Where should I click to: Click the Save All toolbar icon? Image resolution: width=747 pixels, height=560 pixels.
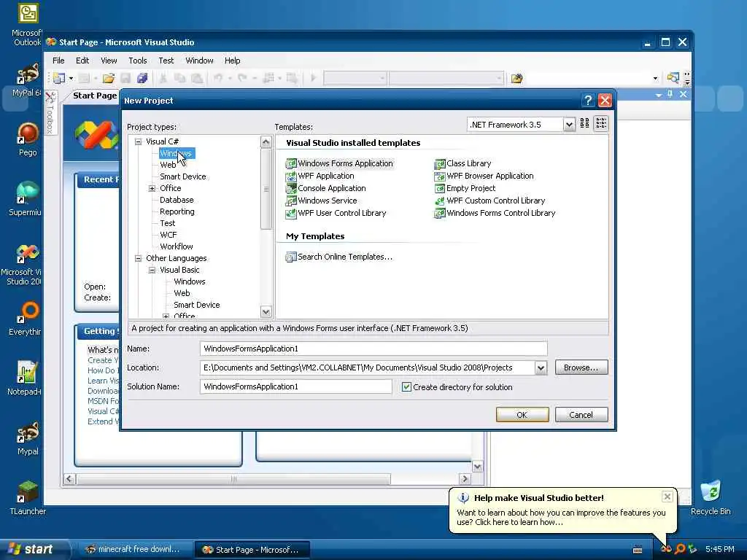click(x=142, y=78)
